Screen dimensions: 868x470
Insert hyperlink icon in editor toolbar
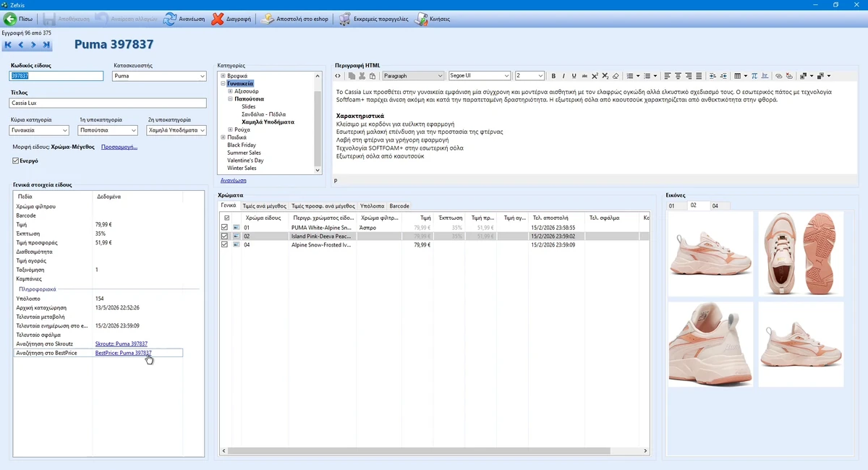click(779, 76)
